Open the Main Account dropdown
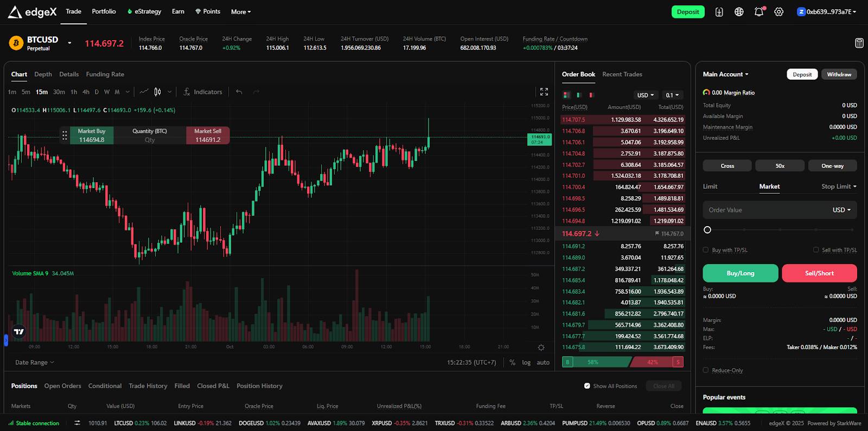This screenshot has width=868, height=431. click(x=725, y=74)
